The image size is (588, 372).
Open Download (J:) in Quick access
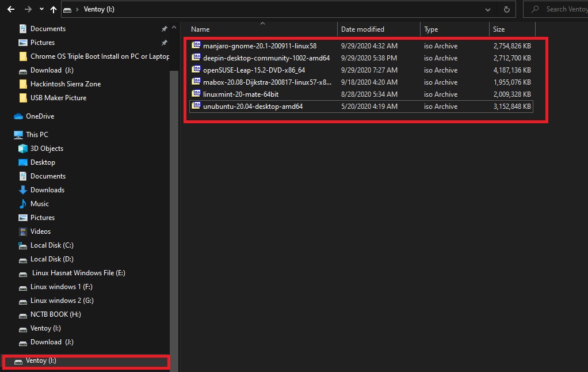(x=52, y=70)
